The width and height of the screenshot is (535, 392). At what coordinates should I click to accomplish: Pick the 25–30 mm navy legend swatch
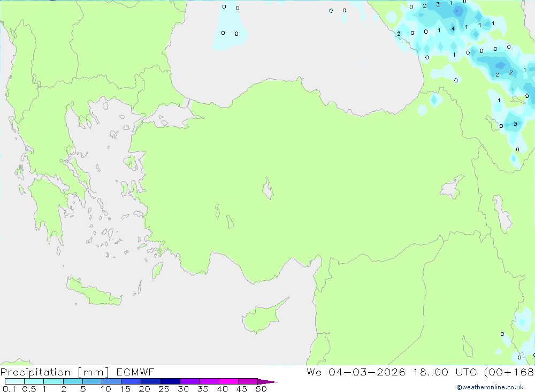[x=170, y=381]
